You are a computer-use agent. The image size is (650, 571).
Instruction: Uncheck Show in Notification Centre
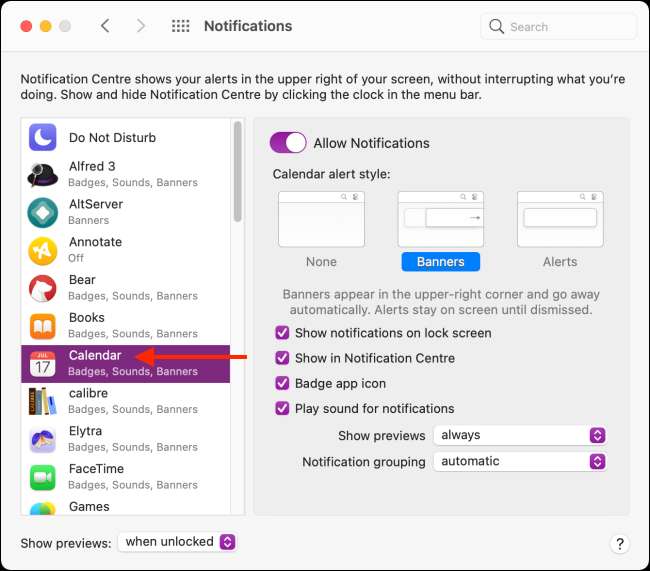(282, 358)
